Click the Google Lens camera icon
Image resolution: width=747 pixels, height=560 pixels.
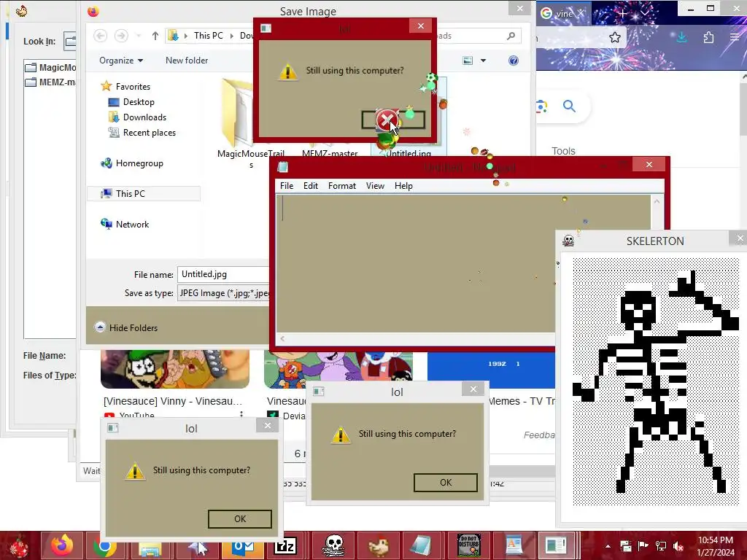[x=541, y=106]
